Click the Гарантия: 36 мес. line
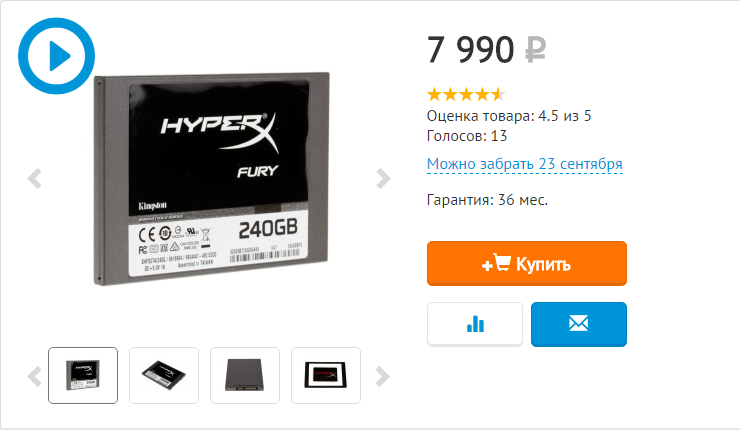 coord(487,200)
